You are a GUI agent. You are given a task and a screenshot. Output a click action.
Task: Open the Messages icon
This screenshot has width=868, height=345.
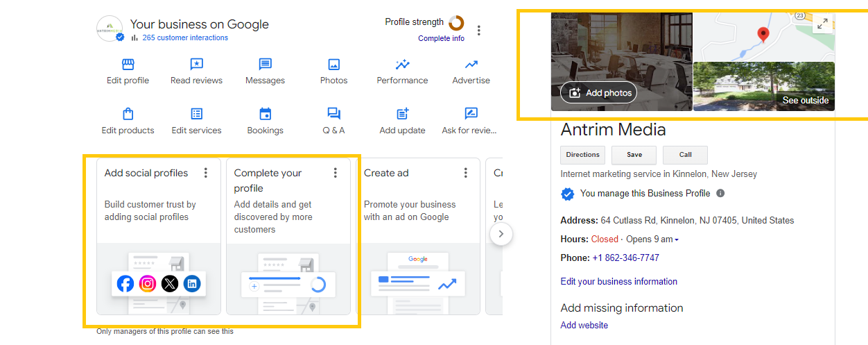click(265, 65)
